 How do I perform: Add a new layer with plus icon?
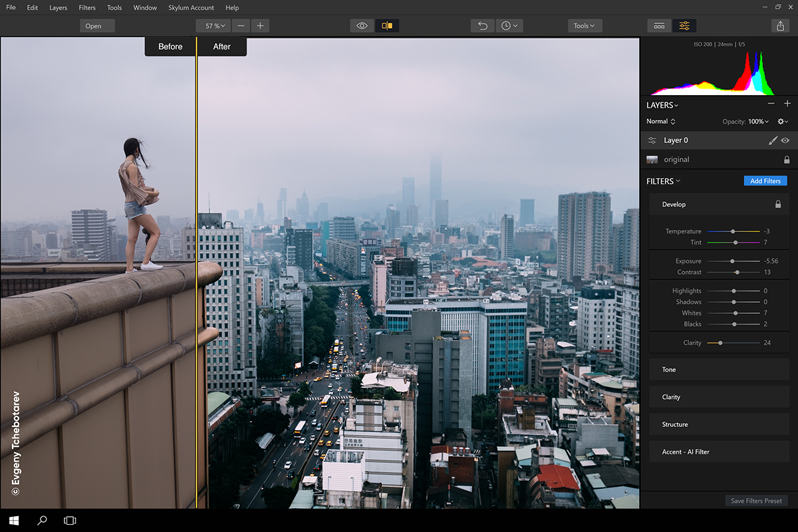tap(787, 104)
